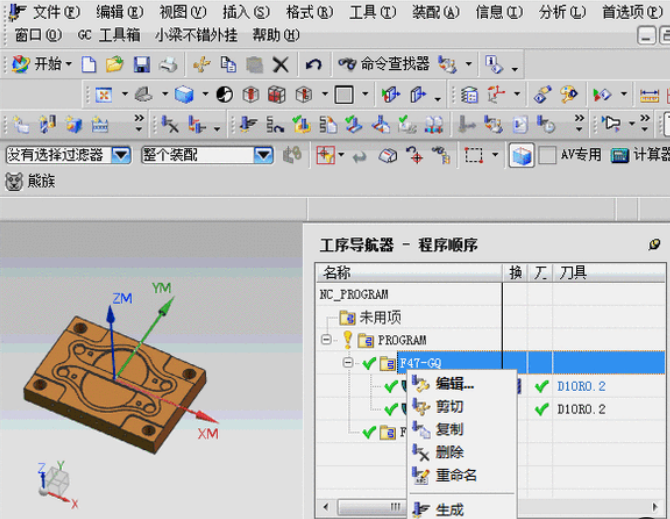Select 重命名 from the context menu

point(456,475)
